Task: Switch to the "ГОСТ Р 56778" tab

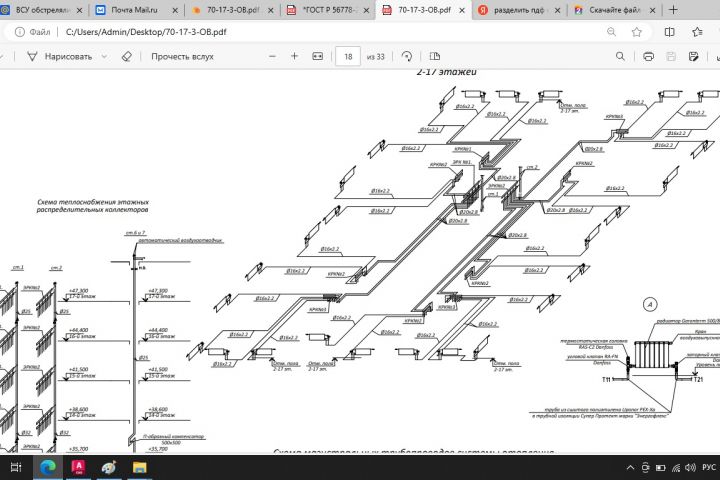Action: (x=329, y=10)
